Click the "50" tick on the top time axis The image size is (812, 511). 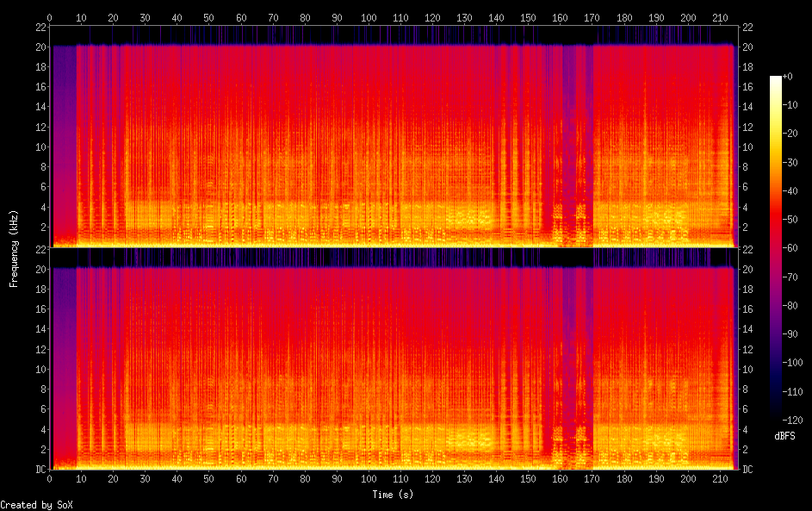click(208, 17)
